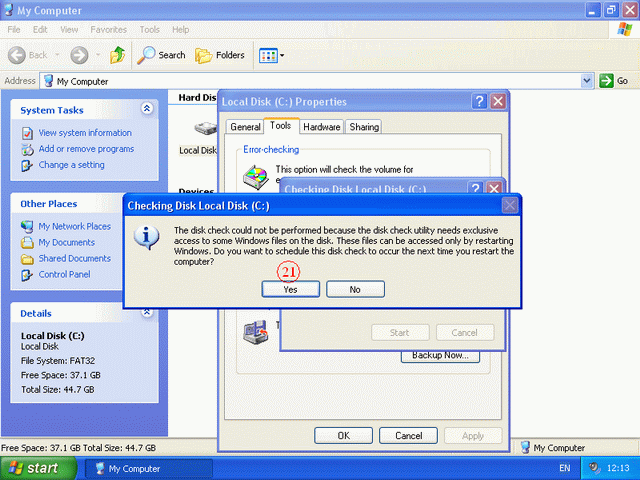Click the 12:13 taskbar clock
Viewport: 640px width, 480px height.
[618, 468]
